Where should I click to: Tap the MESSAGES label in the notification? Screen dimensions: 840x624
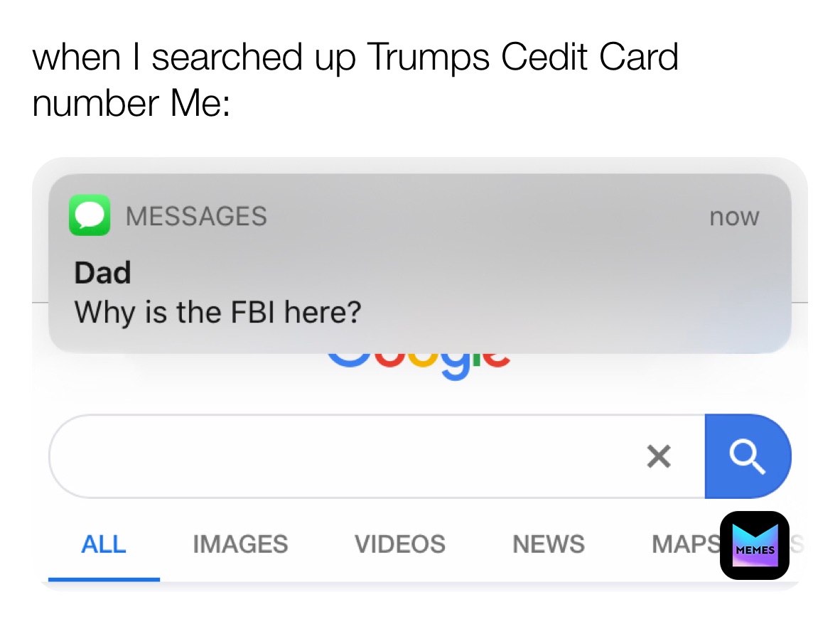pos(196,216)
